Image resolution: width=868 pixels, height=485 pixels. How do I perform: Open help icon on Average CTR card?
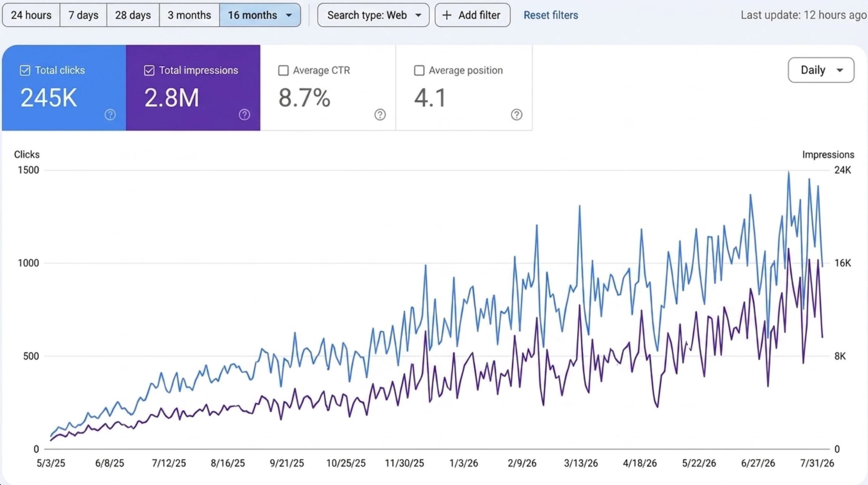coord(380,115)
